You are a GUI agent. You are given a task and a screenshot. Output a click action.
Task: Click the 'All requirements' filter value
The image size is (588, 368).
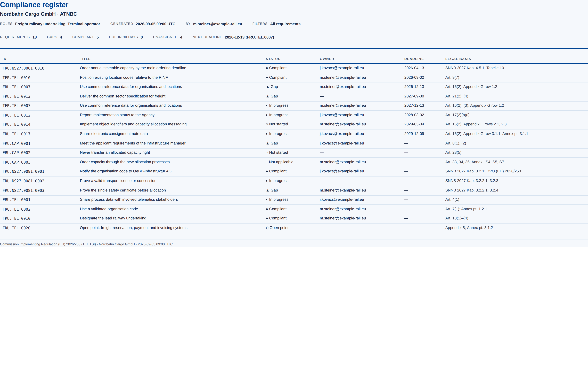point(285,24)
